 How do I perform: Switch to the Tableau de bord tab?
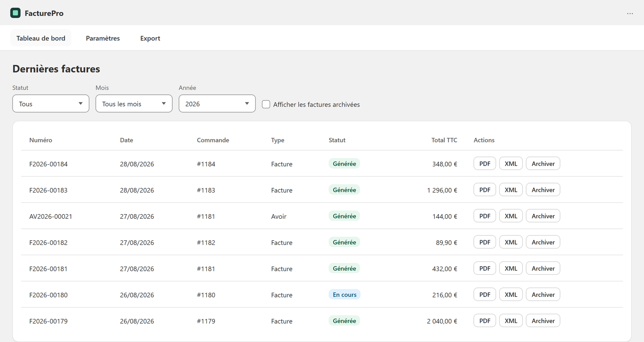click(x=41, y=38)
